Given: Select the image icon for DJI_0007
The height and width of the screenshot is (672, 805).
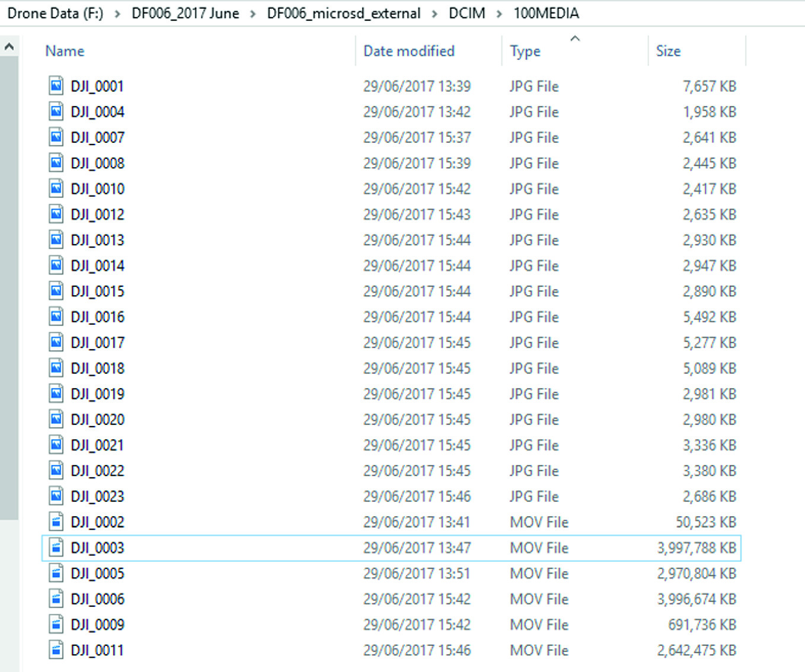Looking at the screenshot, I should pos(56,137).
